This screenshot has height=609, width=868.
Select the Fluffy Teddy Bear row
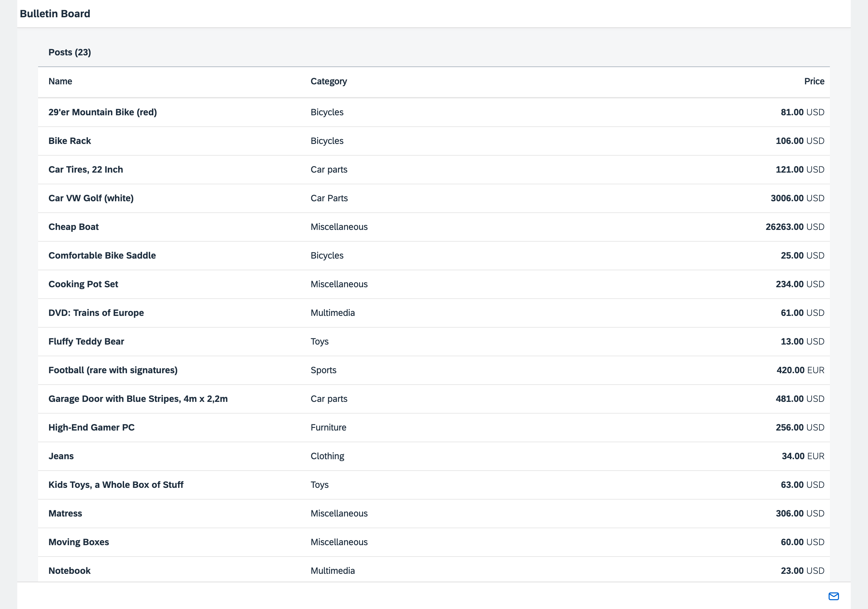(434, 342)
